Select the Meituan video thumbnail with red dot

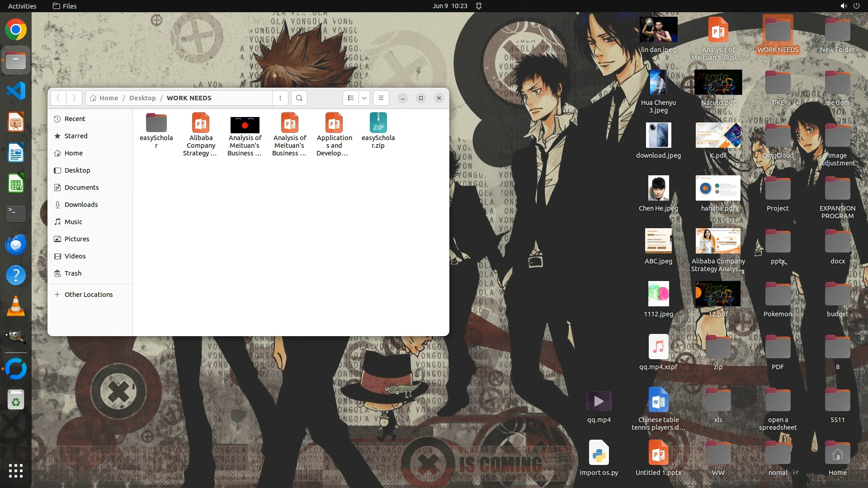pos(245,125)
